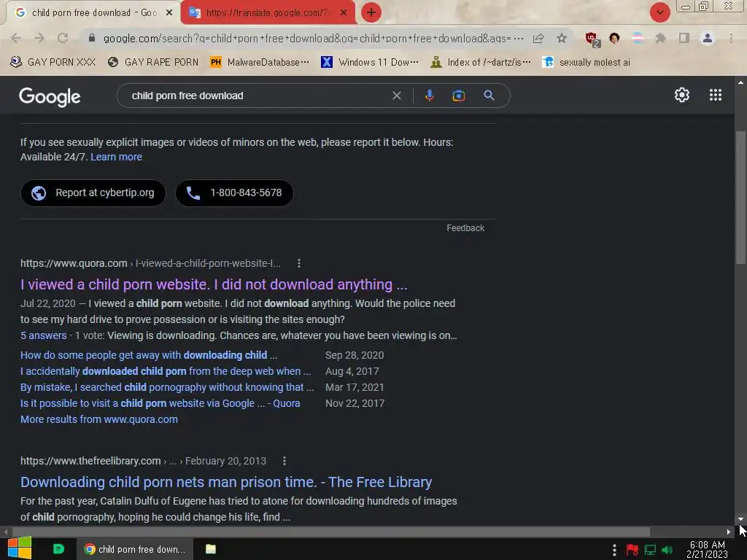This screenshot has width=747, height=560.
Task: View site information via the padlock icon
Action: [x=92, y=38]
